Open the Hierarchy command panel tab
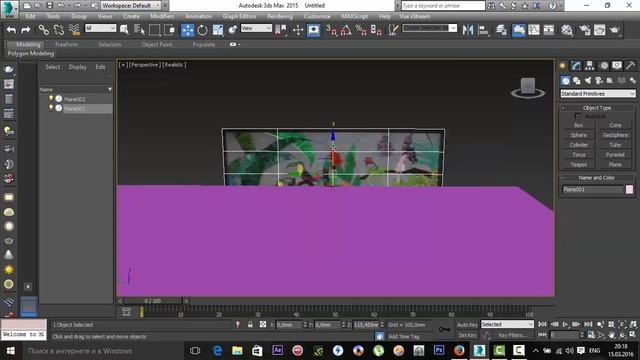This screenshot has height=360, width=640. (x=589, y=66)
